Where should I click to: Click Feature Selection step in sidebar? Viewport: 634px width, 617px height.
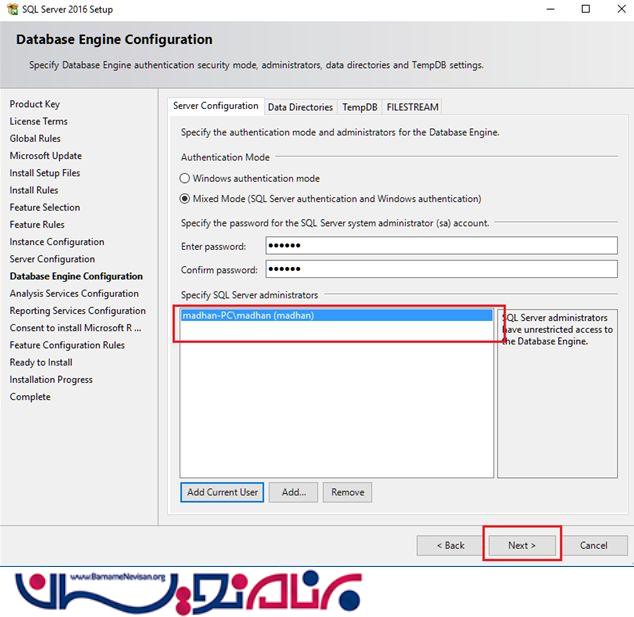pos(45,207)
